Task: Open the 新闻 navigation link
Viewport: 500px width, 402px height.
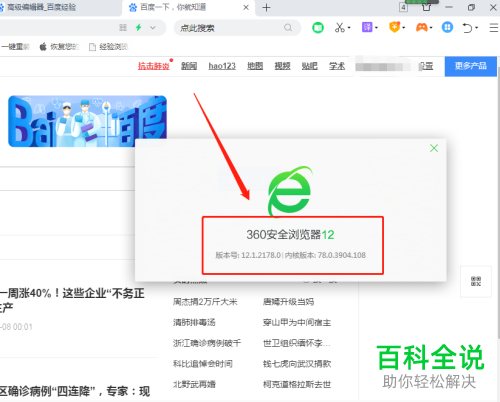Action: pyautogui.click(x=189, y=66)
